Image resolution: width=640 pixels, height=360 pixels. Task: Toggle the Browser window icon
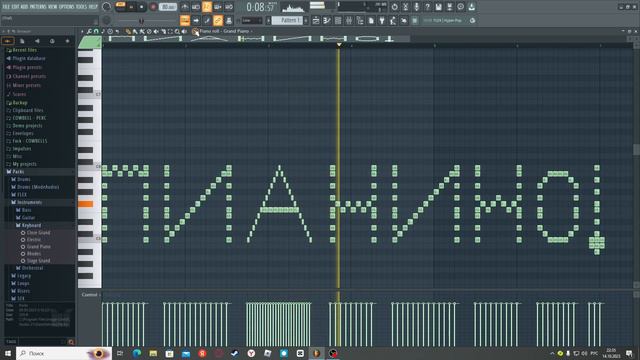pyautogui.click(x=360, y=20)
